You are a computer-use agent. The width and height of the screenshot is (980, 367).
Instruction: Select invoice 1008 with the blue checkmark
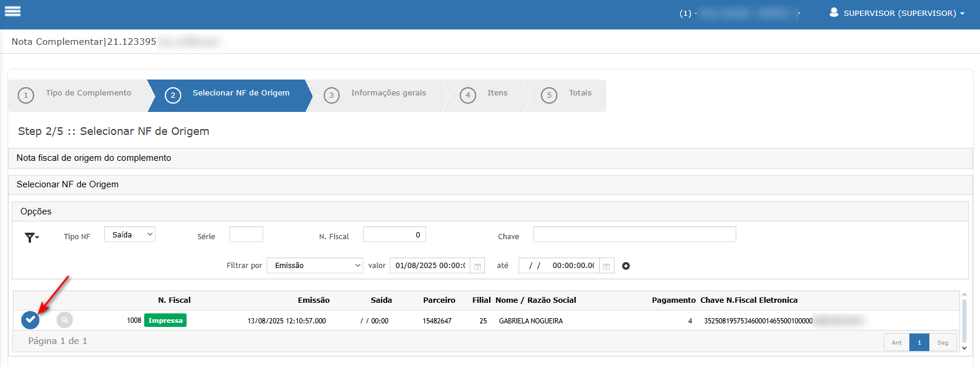point(30,320)
